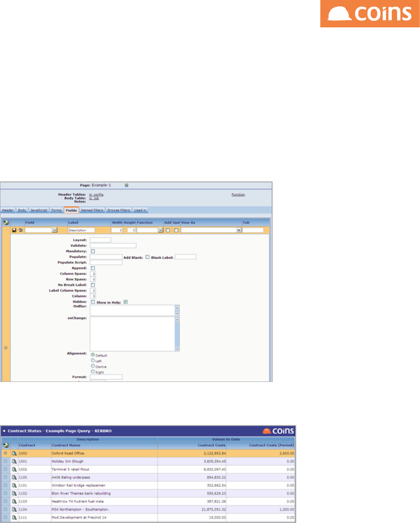This screenshot has height=523, width=420.
Task: Enable the Mandatory checkbox
Action: [x=93, y=251]
